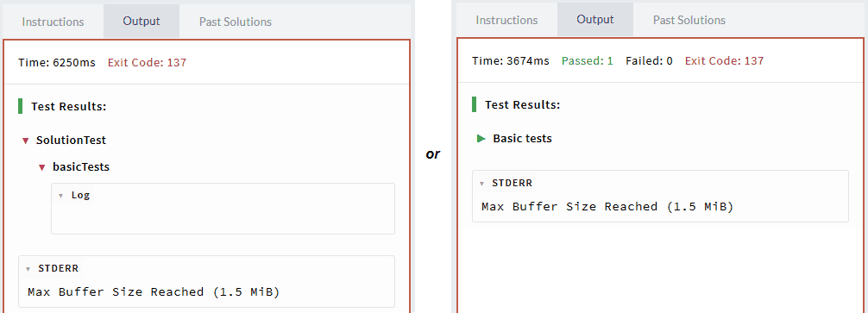The image size is (868, 313).
Task: Collapse STDERR section in right panel
Action: [x=482, y=184]
